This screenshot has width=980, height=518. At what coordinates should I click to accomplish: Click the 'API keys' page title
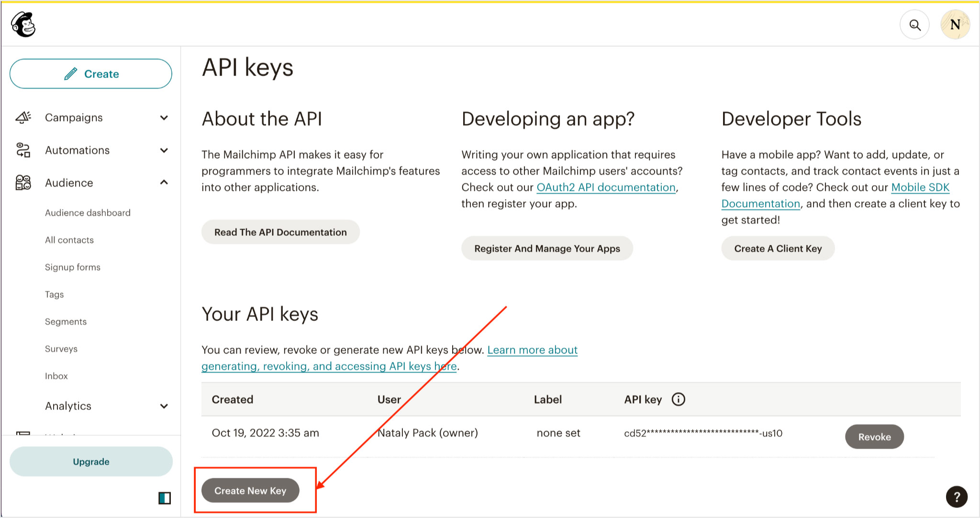point(247,67)
